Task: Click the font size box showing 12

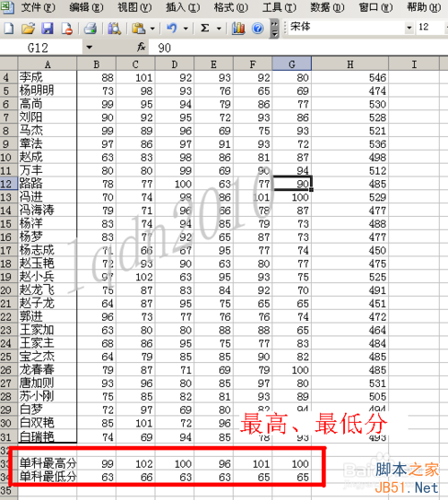Action: tap(431, 28)
